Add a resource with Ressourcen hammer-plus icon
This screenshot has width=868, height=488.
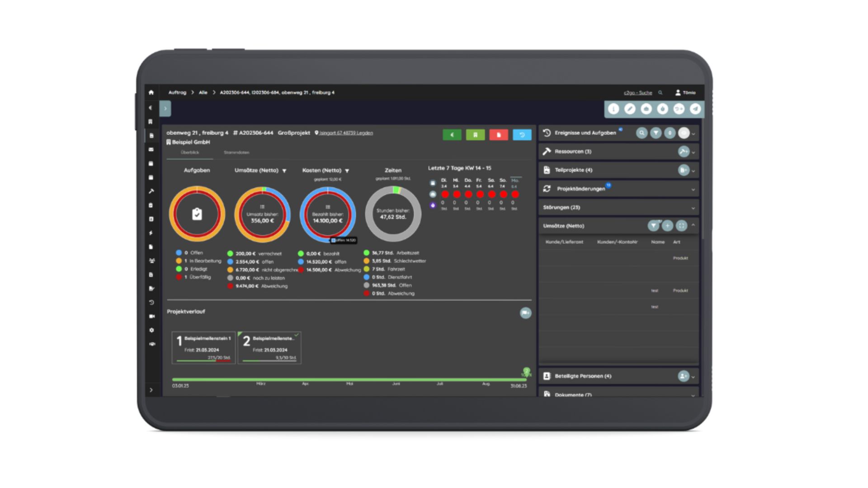click(683, 151)
